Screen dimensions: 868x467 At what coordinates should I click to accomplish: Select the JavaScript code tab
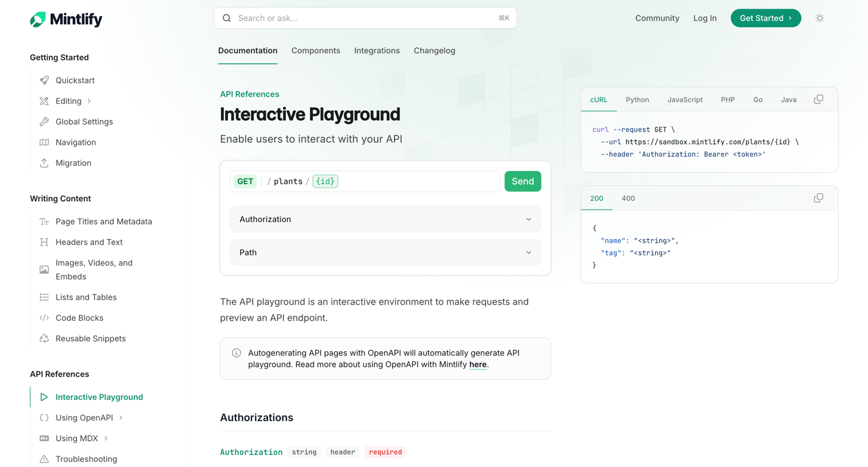coord(685,100)
